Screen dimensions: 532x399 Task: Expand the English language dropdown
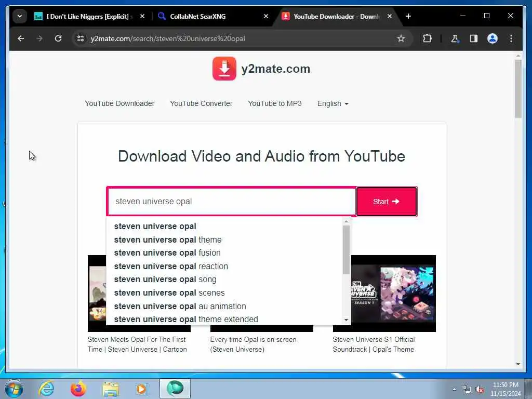(333, 103)
